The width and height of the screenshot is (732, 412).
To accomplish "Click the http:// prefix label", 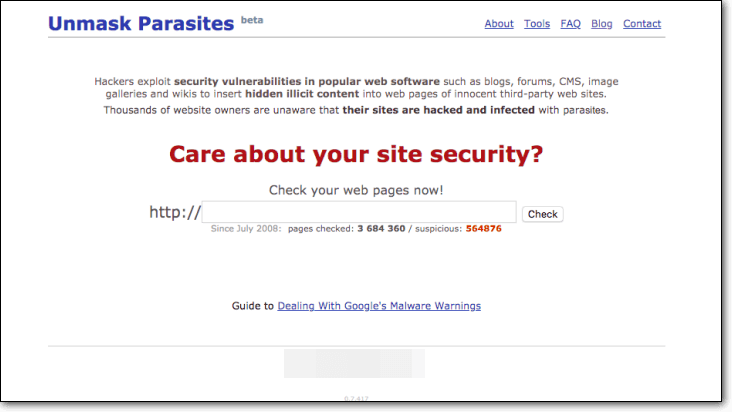I will click(x=175, y=212).
